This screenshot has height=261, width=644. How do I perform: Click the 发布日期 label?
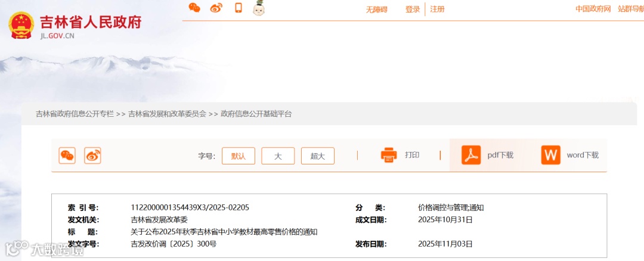371,244
